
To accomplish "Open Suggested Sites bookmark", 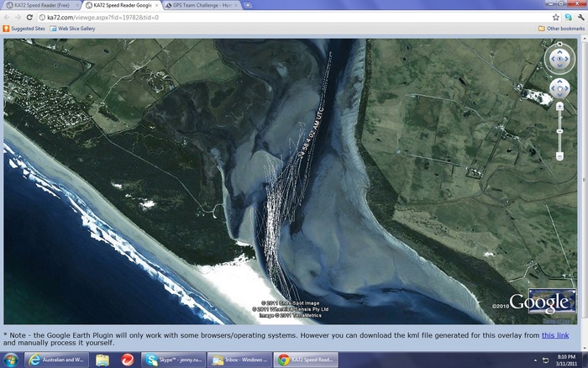I will tap(25, 28).
